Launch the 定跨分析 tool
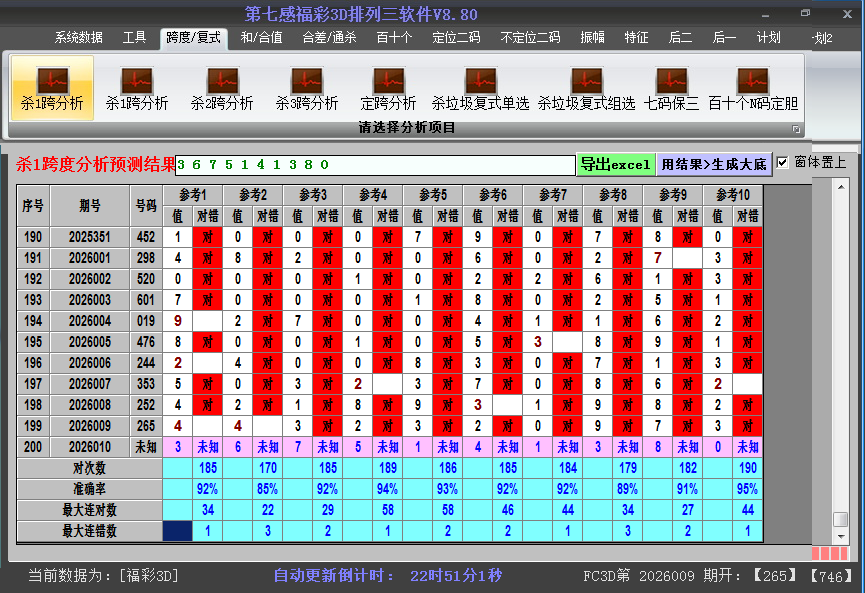This screenshot has width=865, height=593. coord(388,88)
